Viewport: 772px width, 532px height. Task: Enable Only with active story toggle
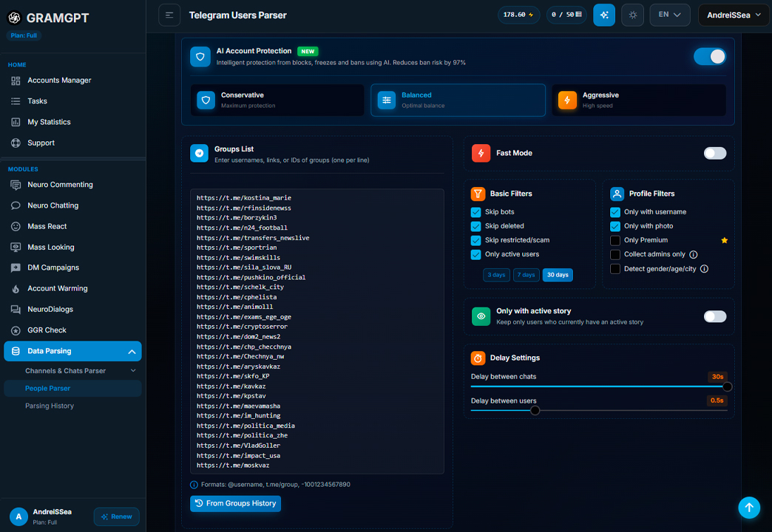[715, 316]
